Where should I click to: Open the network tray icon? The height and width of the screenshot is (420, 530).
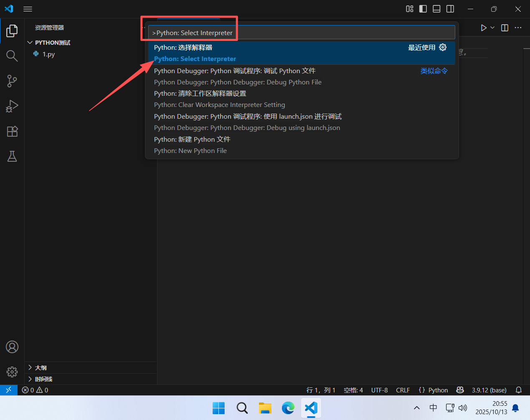pyautogui.click(x=450, y=408)
